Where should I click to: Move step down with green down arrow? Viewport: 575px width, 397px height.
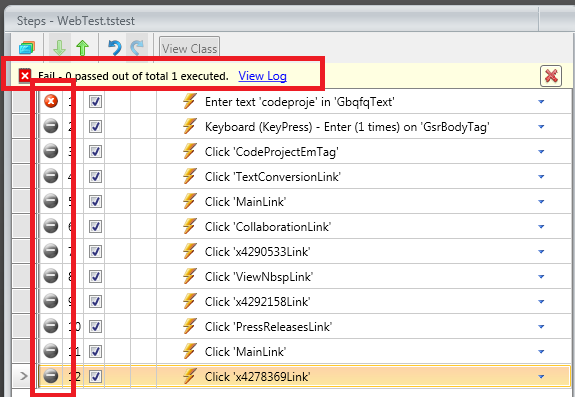[59, 48]
